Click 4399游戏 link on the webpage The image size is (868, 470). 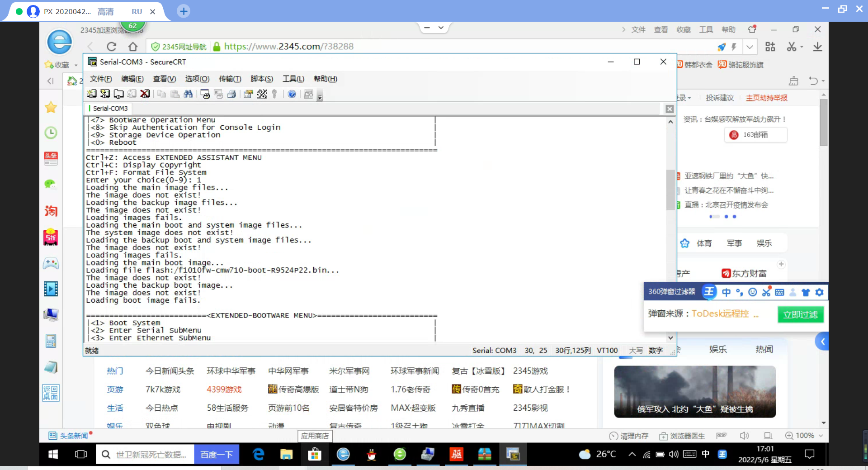tap(224, 389)
